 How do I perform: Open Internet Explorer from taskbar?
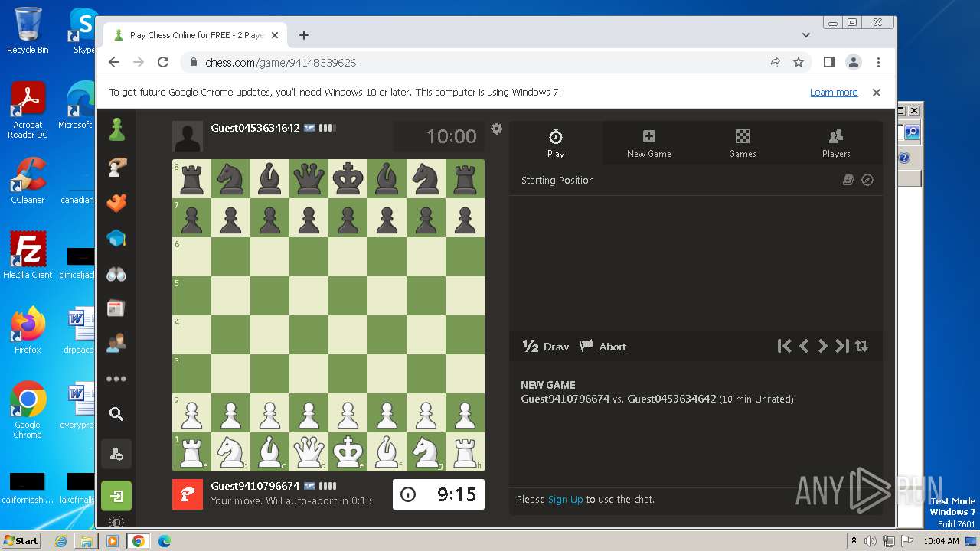pos(61,541)
